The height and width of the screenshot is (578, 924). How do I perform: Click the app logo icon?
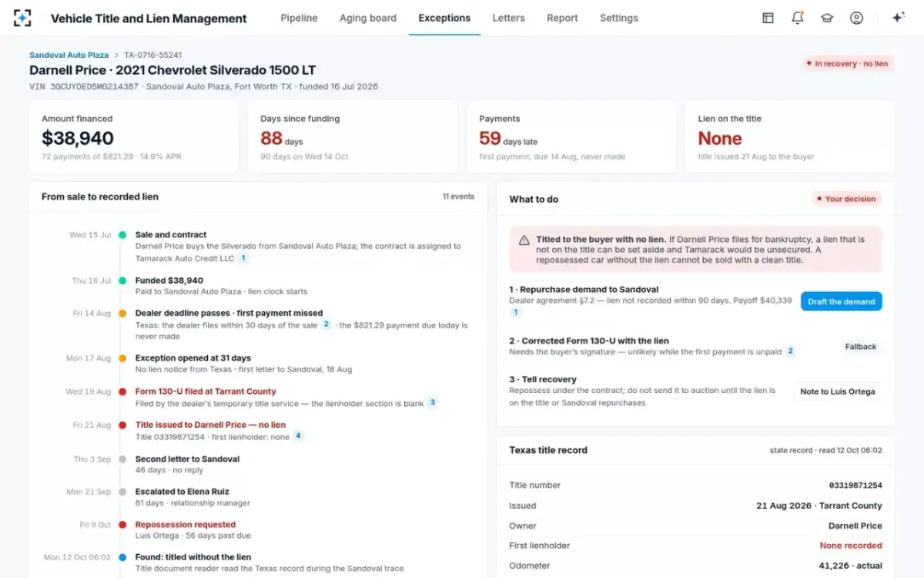click(x=23, y=18)
